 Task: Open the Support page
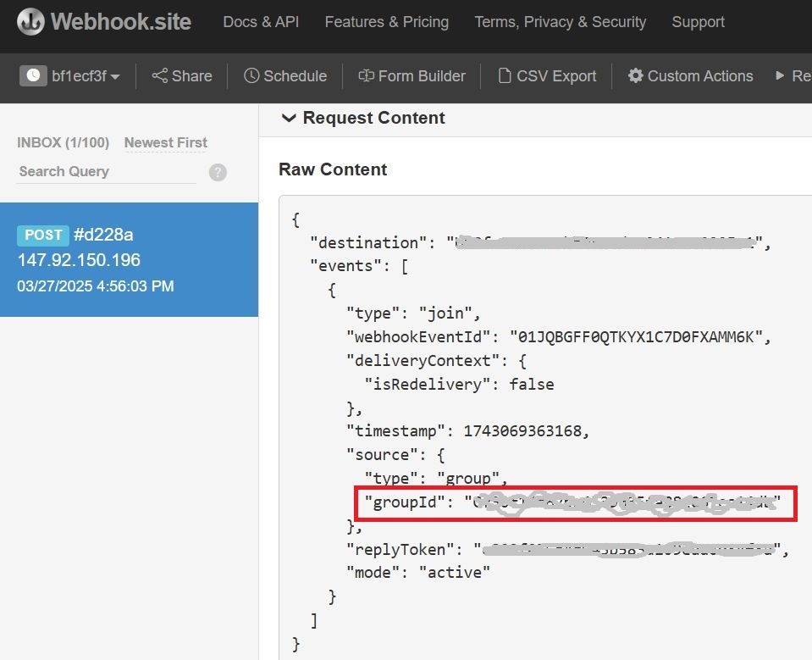tap(698, 22)
